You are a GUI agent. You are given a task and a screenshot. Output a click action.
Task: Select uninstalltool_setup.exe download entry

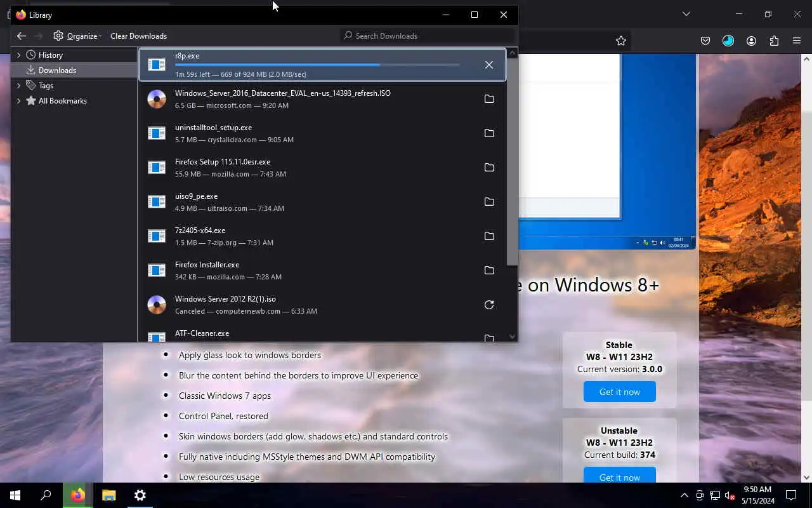point(322,133)
